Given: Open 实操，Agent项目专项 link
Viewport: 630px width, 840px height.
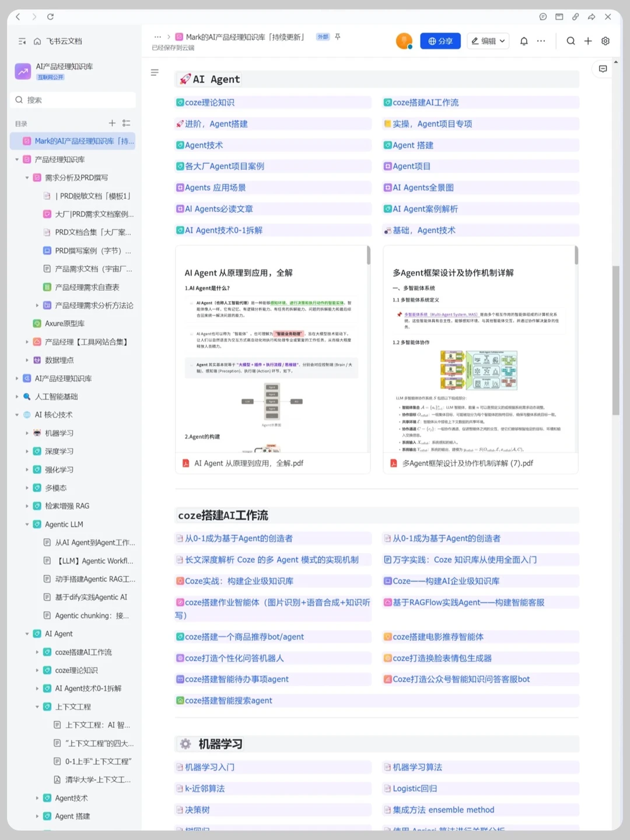Looking at the screenshot, I should (x=432, y=124).
